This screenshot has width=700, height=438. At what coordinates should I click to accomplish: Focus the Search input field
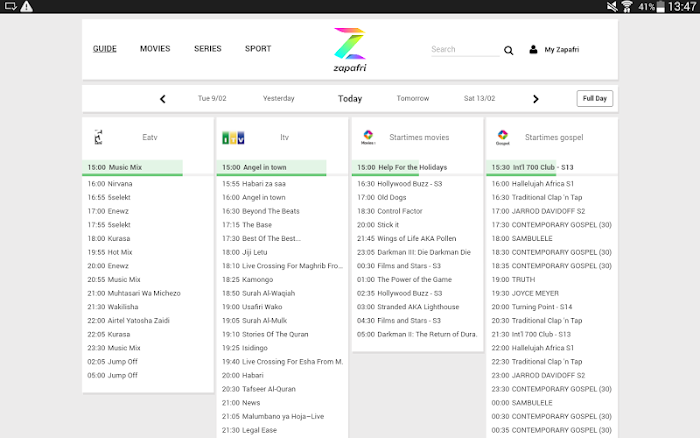tap(465, 50)
